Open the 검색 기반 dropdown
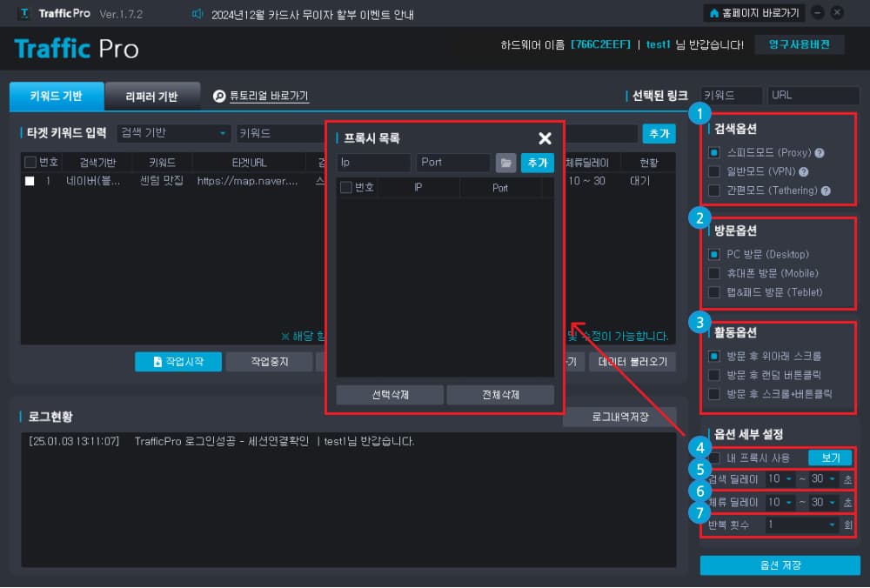Viewport: 870px width, 588px height. click(x=174, y=133)
